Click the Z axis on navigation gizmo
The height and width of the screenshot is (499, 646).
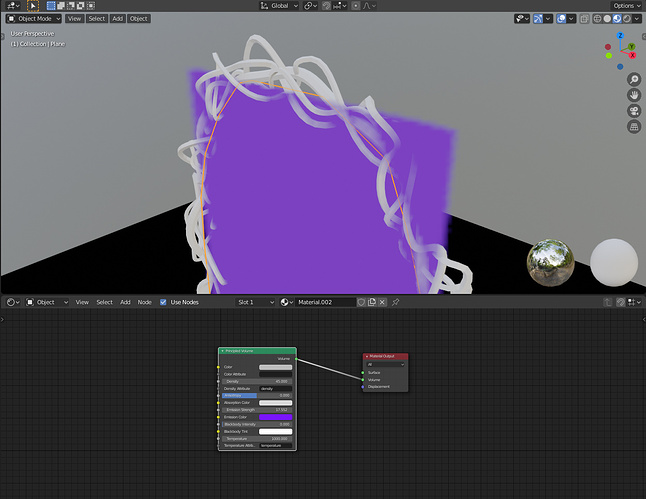[620, 36]
